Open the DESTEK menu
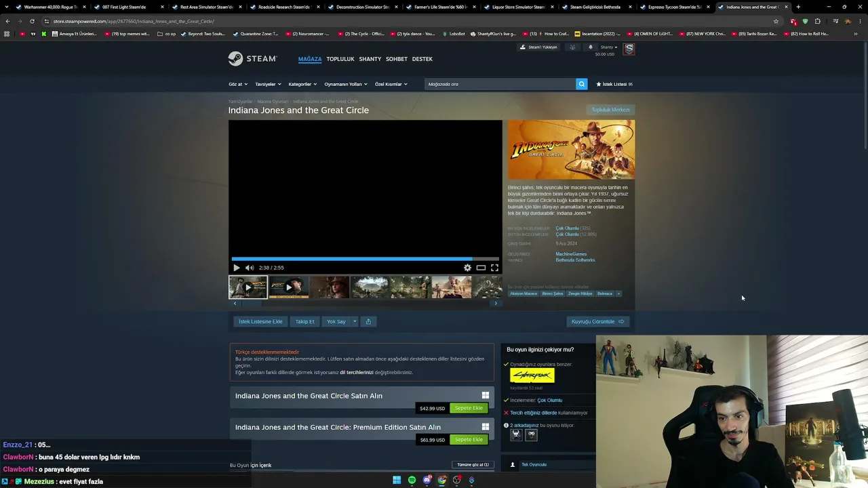Viewport: 868px width, 488px height. pos(422,59)
